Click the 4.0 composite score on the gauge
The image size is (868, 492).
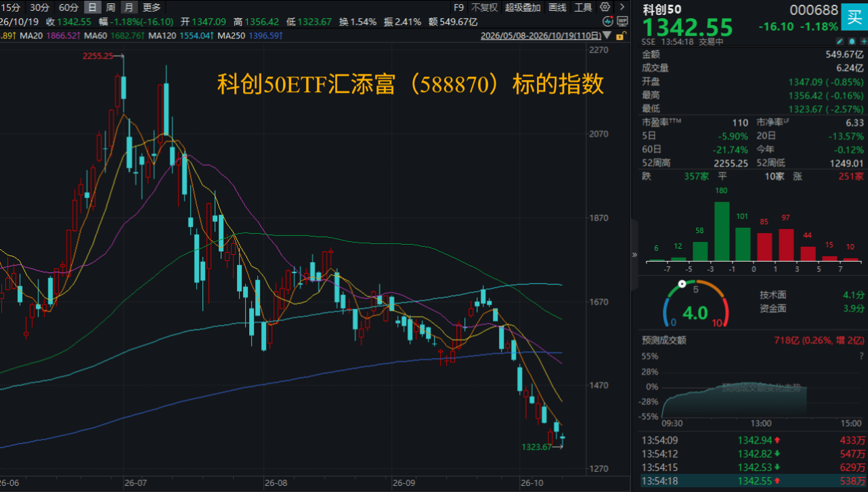pos(695,313)
